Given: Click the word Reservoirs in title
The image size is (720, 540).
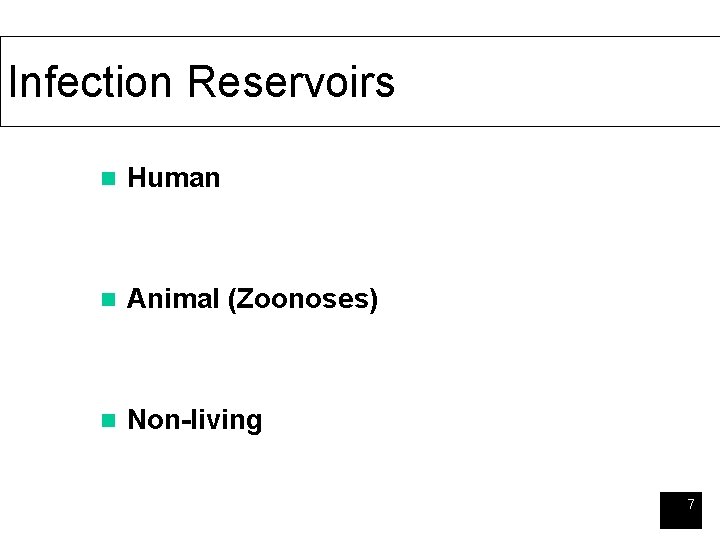Looking at the screenshot, I should click(292, 82).
